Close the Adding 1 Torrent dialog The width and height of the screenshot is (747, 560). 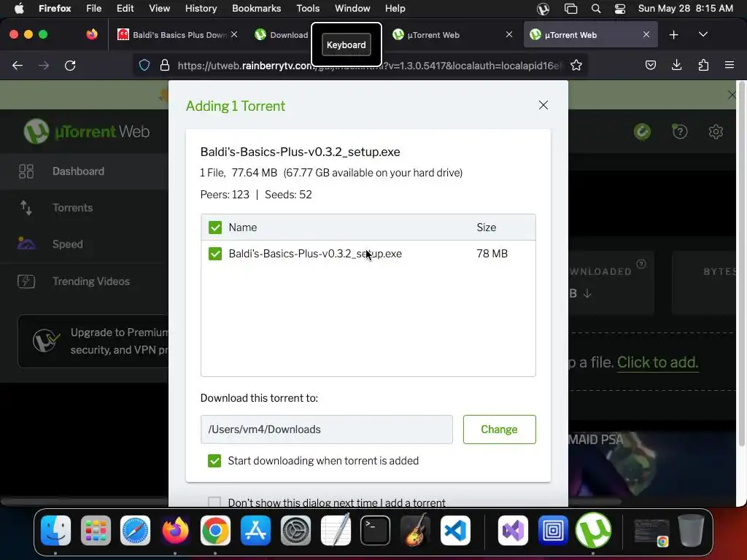543,105
